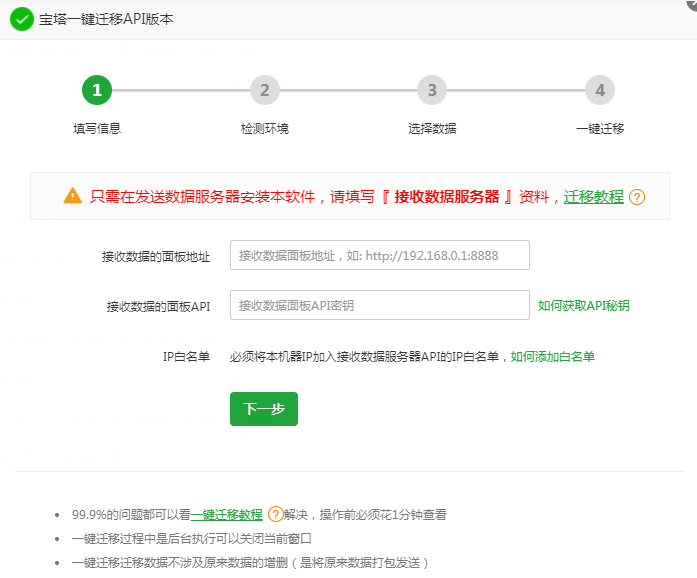This screenshot has height=578, width=697.
Task: Open 如何添加白名单 help link
Action: (552, 356)
